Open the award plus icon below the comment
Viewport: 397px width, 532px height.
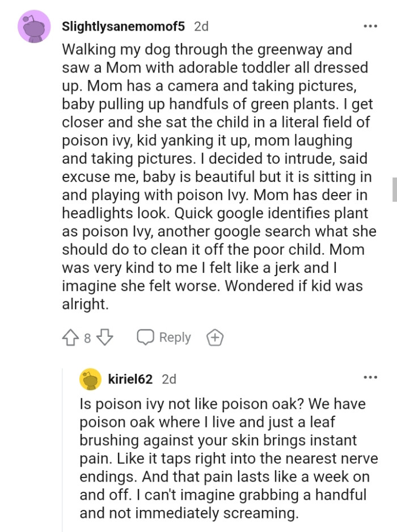[214, 337]
